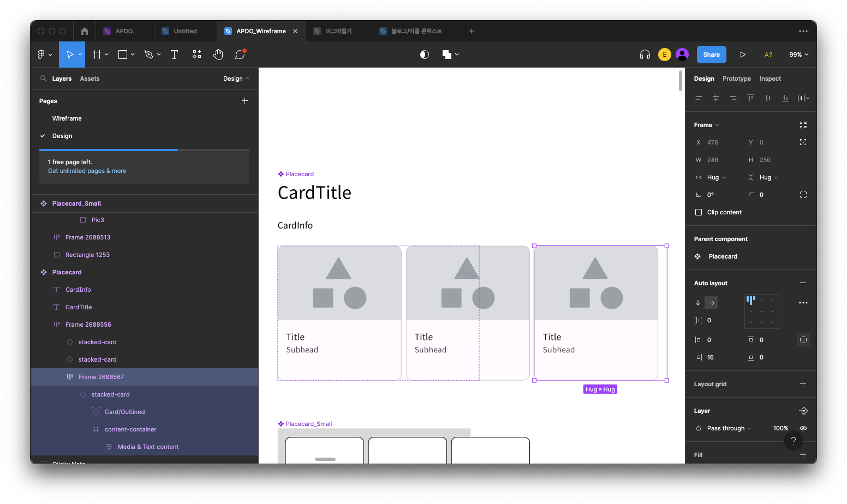The width and height of the screenshot is (847, 504).
Task: Align vertical centers icon
Action: pyautogui.click(x=768, y=98)
